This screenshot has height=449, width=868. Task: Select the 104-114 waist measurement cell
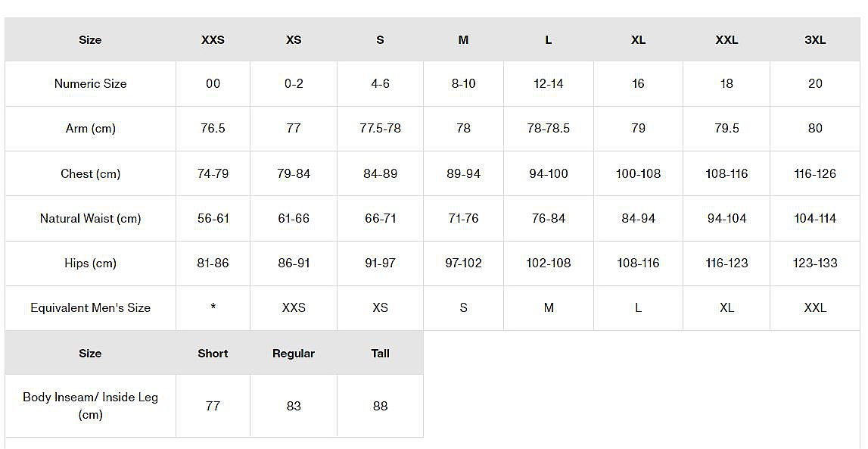(x=814, y=219)
